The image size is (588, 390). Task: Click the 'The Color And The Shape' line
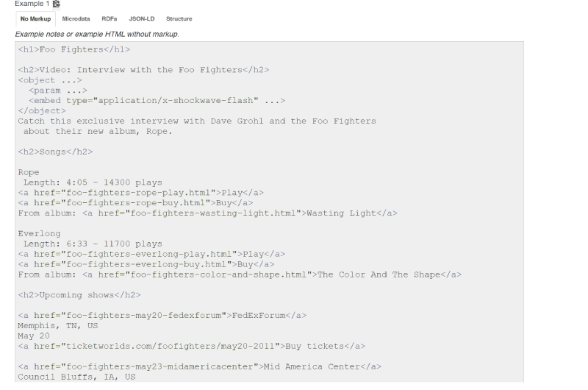(240, 274)
